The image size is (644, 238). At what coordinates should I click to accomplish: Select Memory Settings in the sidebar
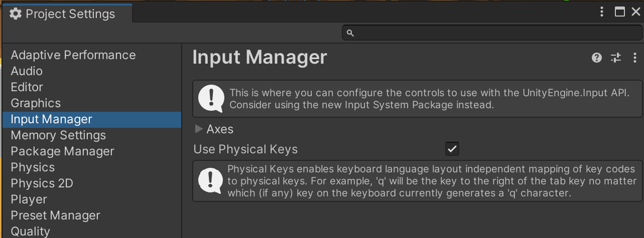click(x=58, y=135)
